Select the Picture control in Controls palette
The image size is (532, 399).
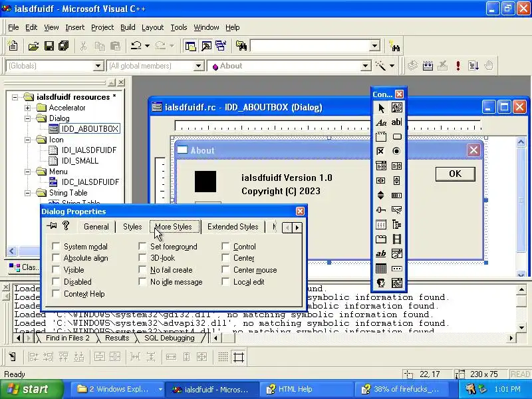click(x=396, y=108)
